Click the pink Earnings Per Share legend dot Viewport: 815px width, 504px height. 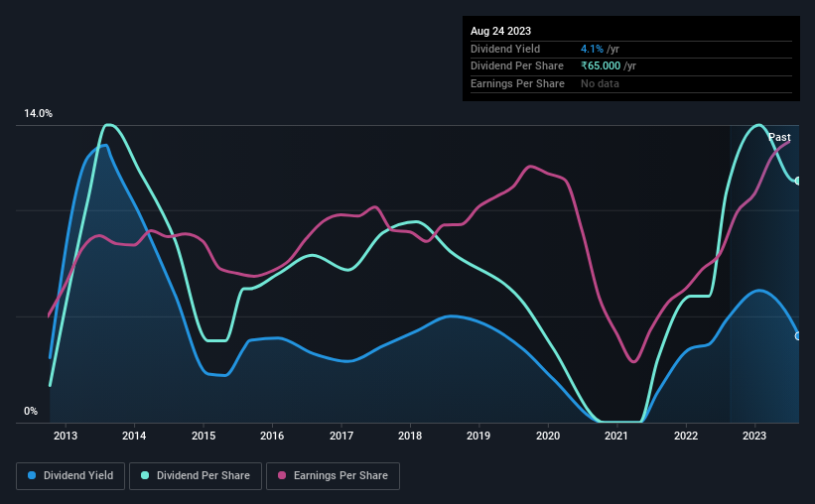click(282, 475)
